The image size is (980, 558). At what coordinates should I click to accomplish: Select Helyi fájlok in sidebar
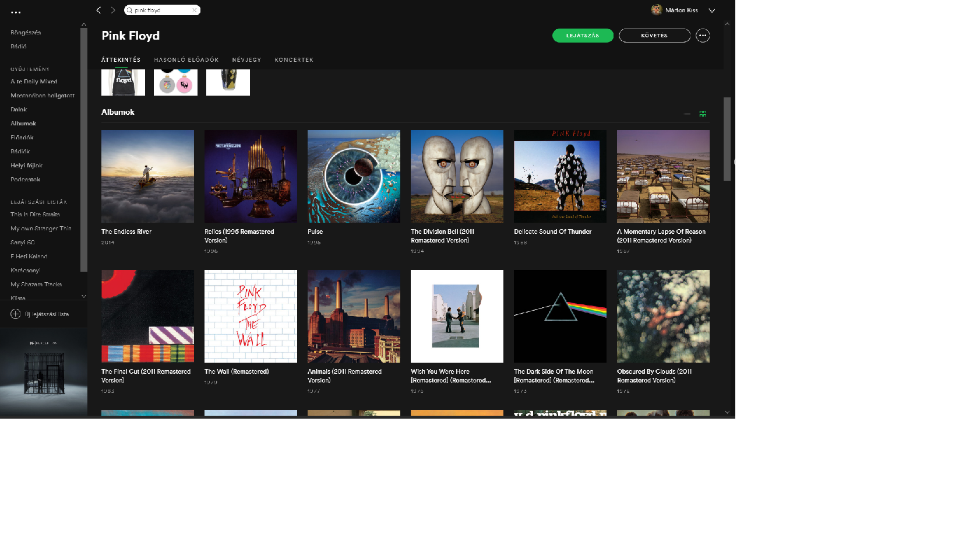pyautogui.click(x=27, y=166)
